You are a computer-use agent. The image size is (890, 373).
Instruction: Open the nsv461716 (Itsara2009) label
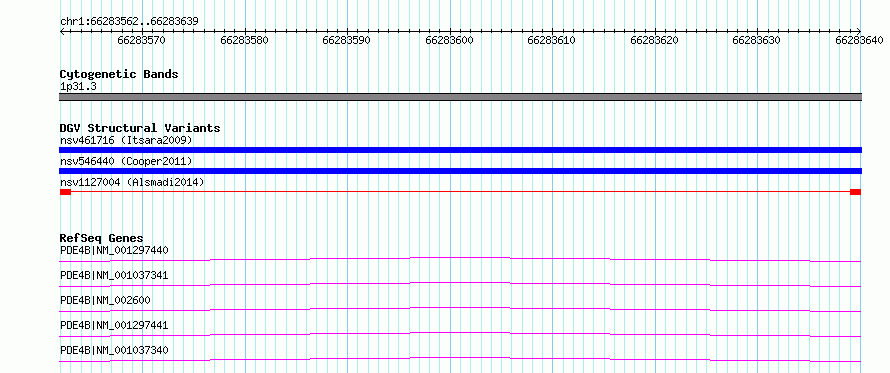pyautogui.click(x=126, y=140)
